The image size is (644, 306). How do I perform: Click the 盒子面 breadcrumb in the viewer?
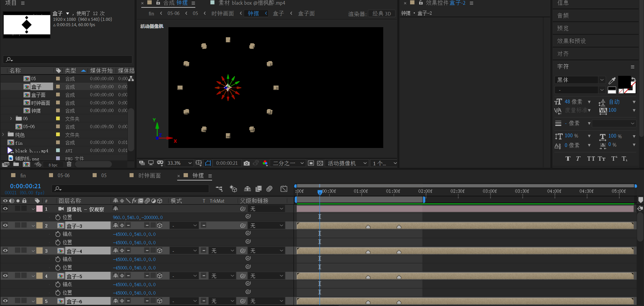coord(306,13)
